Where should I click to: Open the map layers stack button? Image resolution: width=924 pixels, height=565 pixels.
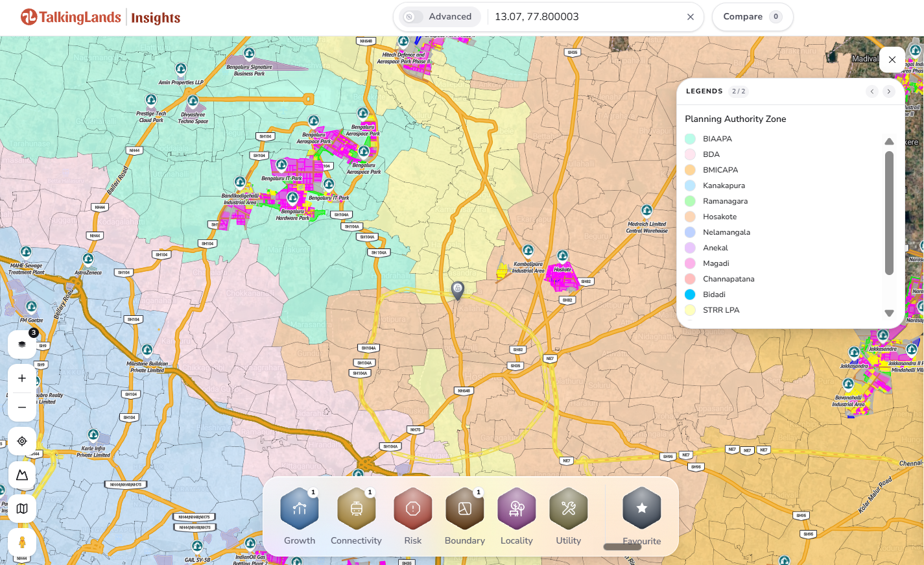22,344
